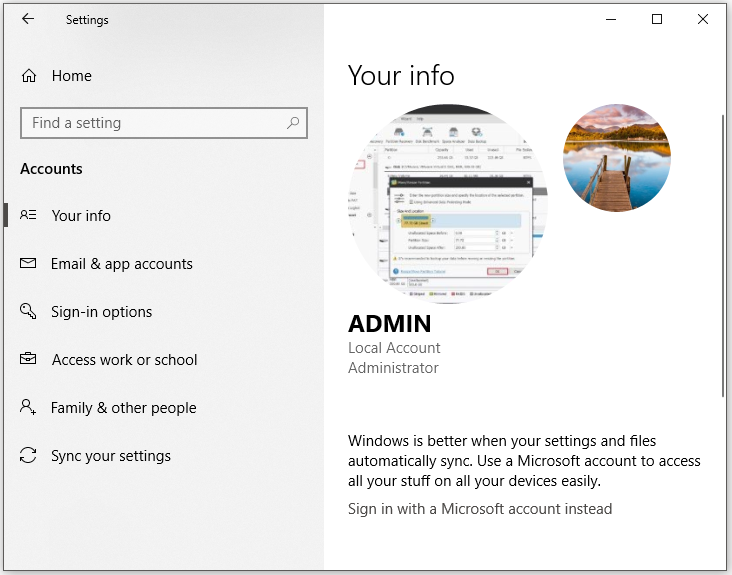732x575 pixels.
Task: Click the Sign-in options key icon
Action: pos(28,311)
